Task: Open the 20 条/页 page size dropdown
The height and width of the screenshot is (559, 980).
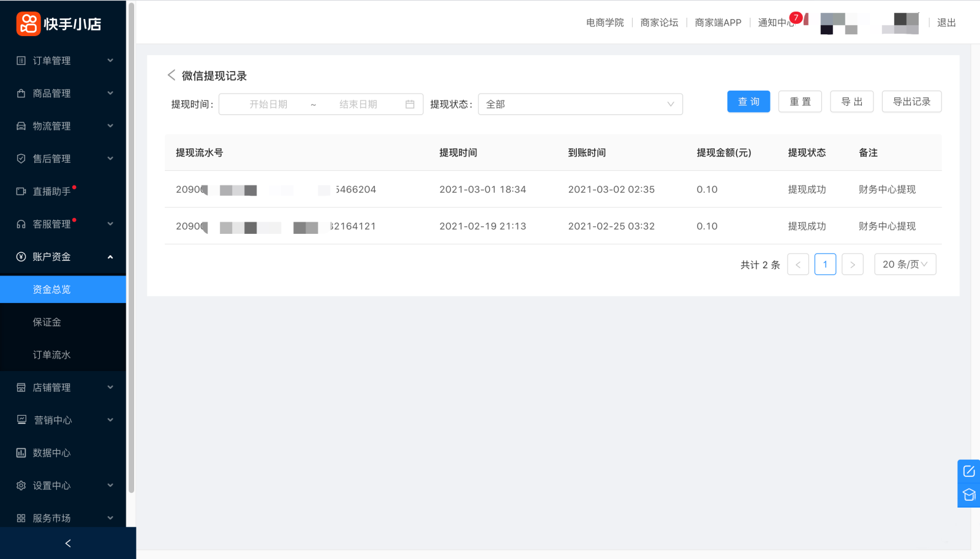Action: point(905,264)
